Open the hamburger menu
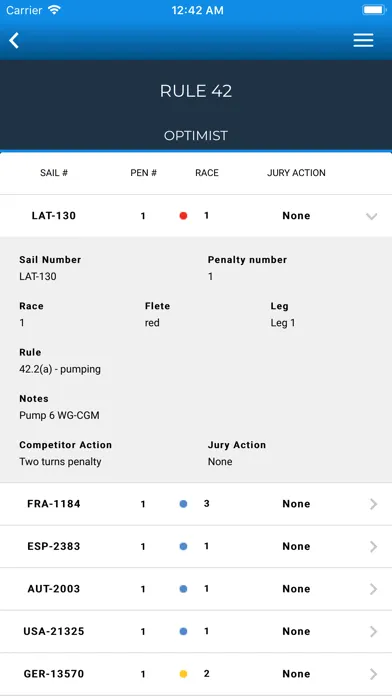392x696 pixels. [x=363, y=40]
